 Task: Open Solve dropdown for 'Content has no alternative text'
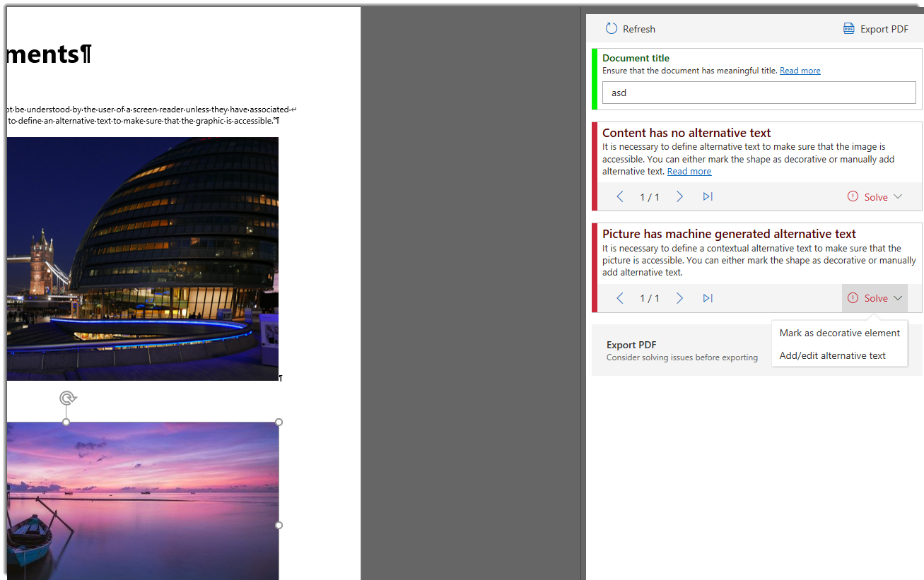pyautogui.click(x=875, y=197)
